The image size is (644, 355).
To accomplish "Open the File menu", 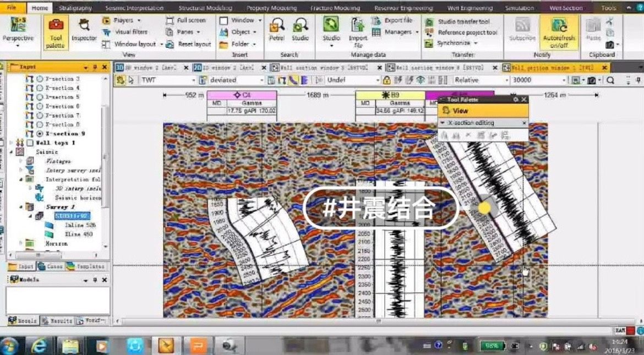I will pyautogui.click(x=12, y=7).
